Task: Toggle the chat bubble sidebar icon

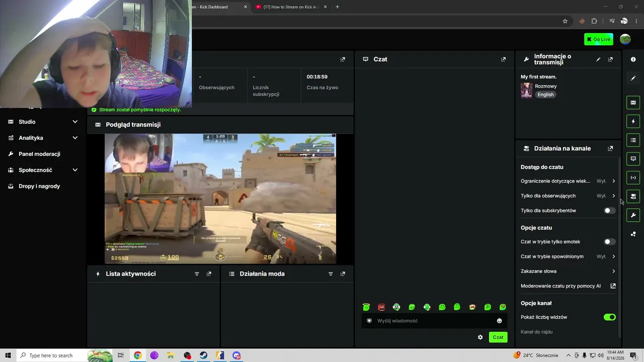Action: 633,159
